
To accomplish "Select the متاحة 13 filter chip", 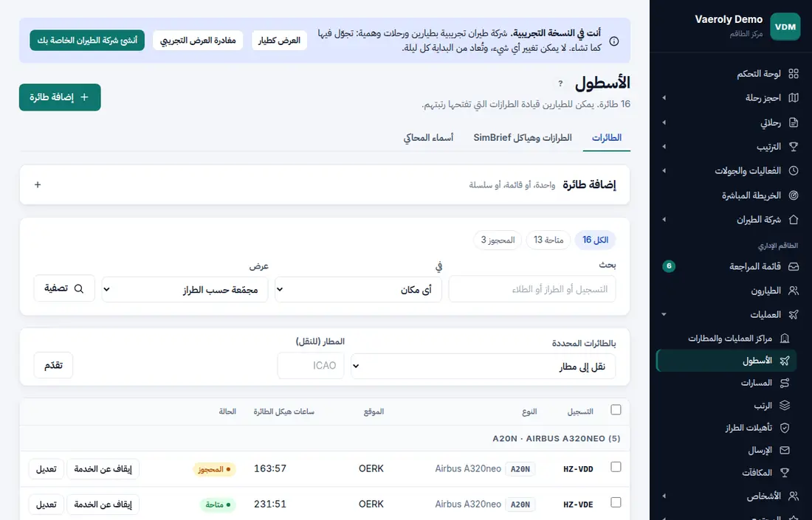I will pos(548,240).
